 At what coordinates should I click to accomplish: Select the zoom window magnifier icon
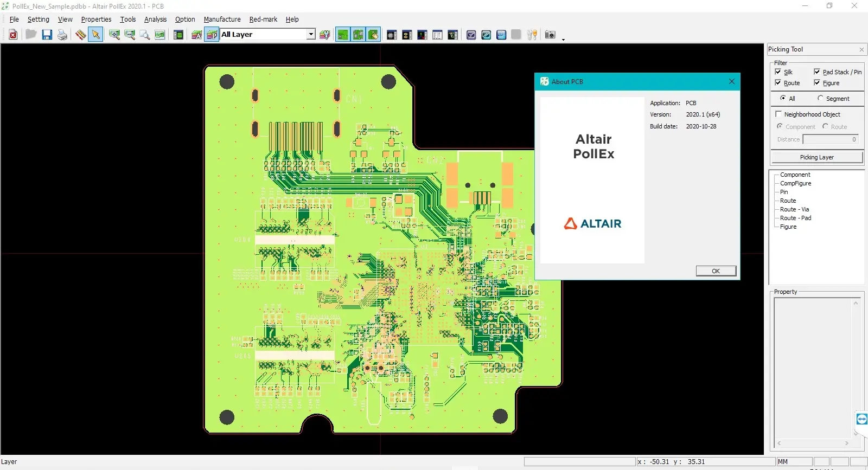tap(145, 35)
